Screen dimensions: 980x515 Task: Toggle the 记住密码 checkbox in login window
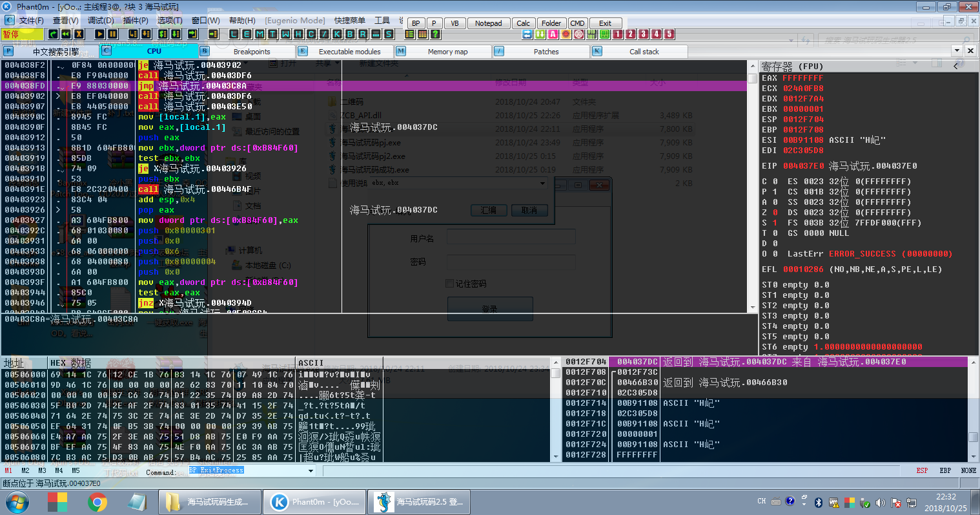point(449,284)
